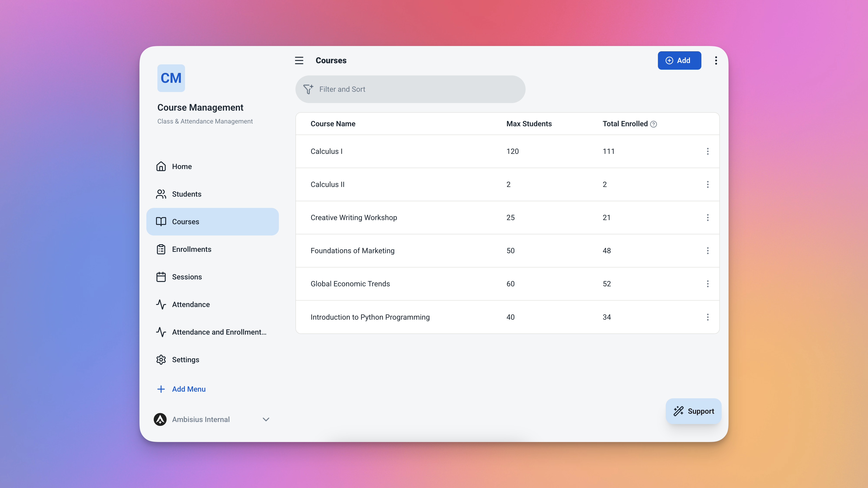868x488 pixels.
Task: Open the top-right page options kebab menu
Action: (x=716, y=61)
